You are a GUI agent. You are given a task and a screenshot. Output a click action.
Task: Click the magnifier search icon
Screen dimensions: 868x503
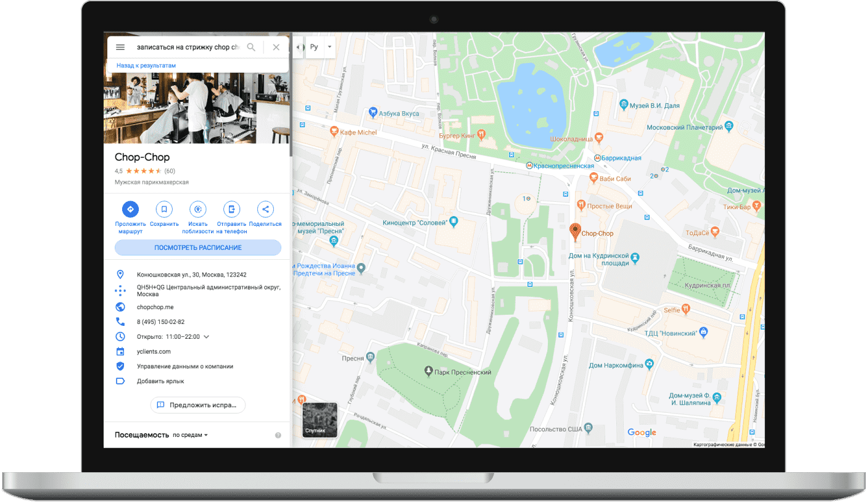pos(251,47)
